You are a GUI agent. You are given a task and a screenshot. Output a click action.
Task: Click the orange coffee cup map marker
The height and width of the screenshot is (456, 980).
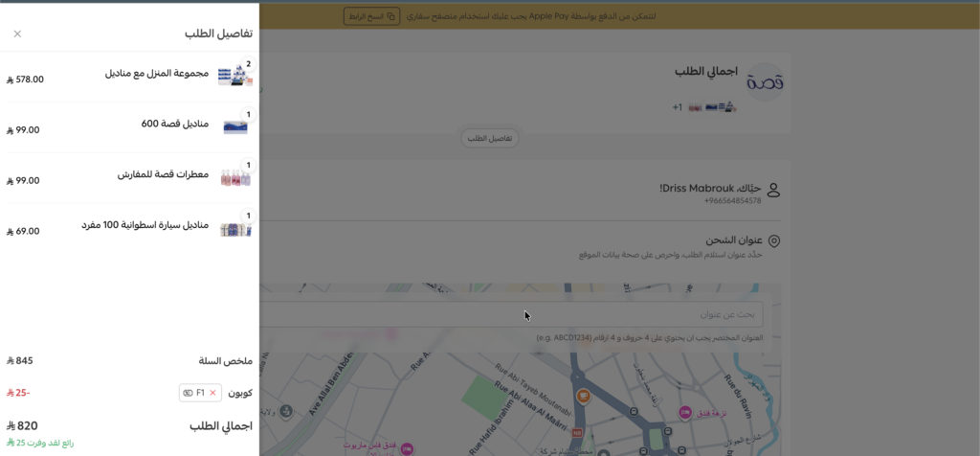pyautogui.click(x=583, y=397)
